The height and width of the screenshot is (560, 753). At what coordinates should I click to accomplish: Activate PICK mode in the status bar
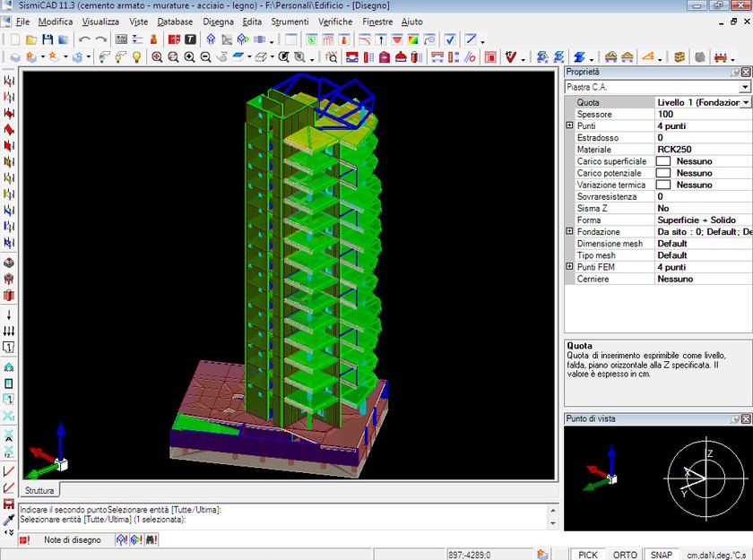click(587, 555)
